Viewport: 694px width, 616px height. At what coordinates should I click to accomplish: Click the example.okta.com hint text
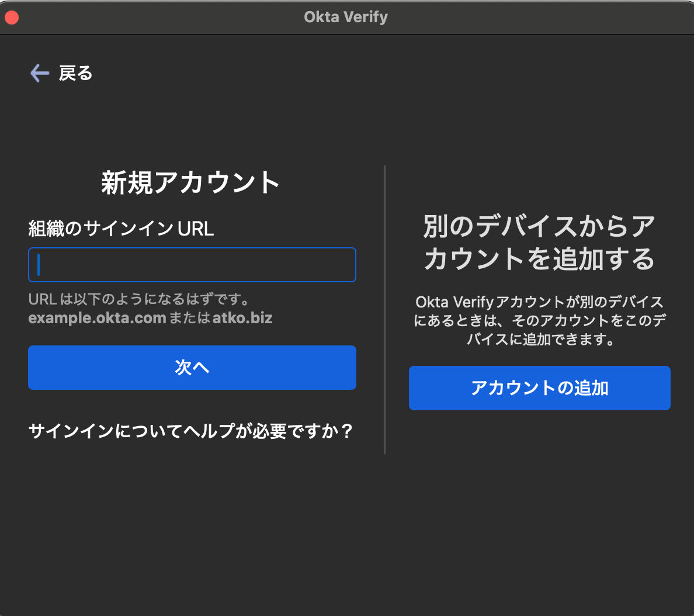(x=98, y=318)
